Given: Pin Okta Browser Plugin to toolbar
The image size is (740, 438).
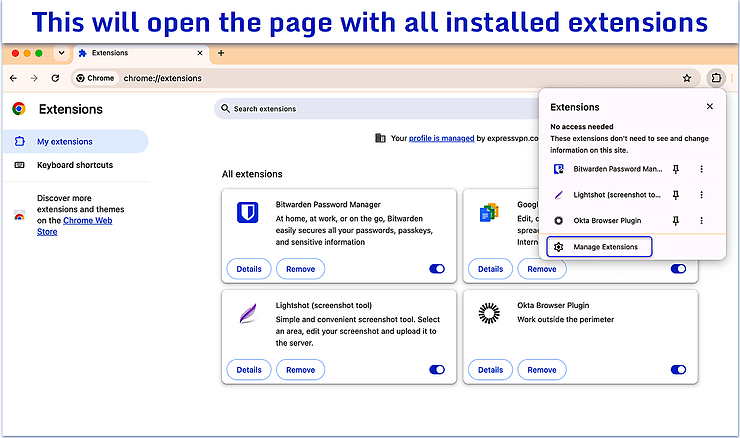Looking at the screenshot, I should pyautogui.click(x=675, y=221).
